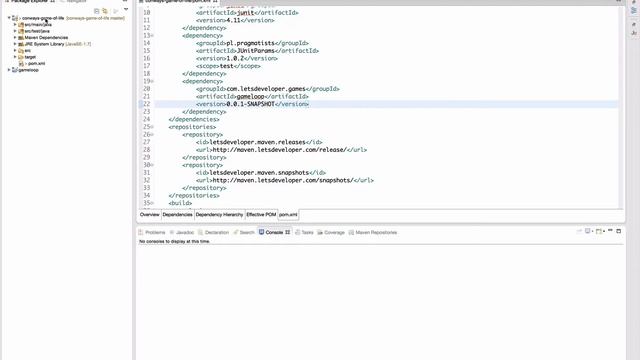
Task: Switch to Overview tab of POM editor
Action: pos(149,215)
